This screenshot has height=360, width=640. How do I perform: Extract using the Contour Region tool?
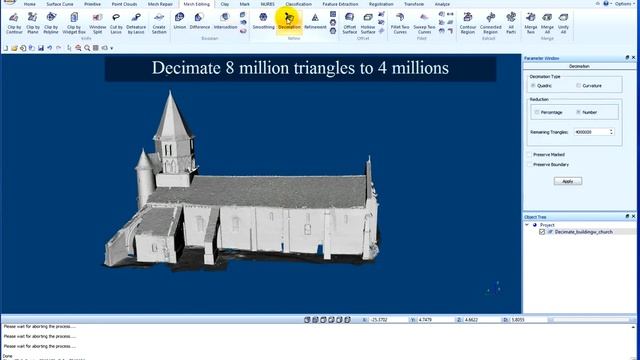[x=468, y=23]
